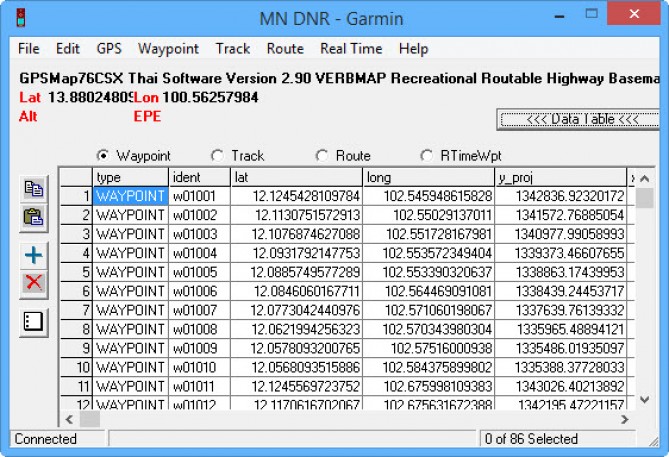Click the paste clipboard icon in sidebar
The image size is (669, 457).
tap(34, 217)
